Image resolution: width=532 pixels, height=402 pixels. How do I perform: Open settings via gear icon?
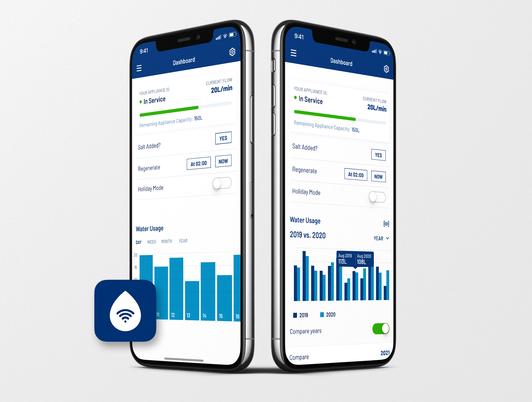(232, 53)
